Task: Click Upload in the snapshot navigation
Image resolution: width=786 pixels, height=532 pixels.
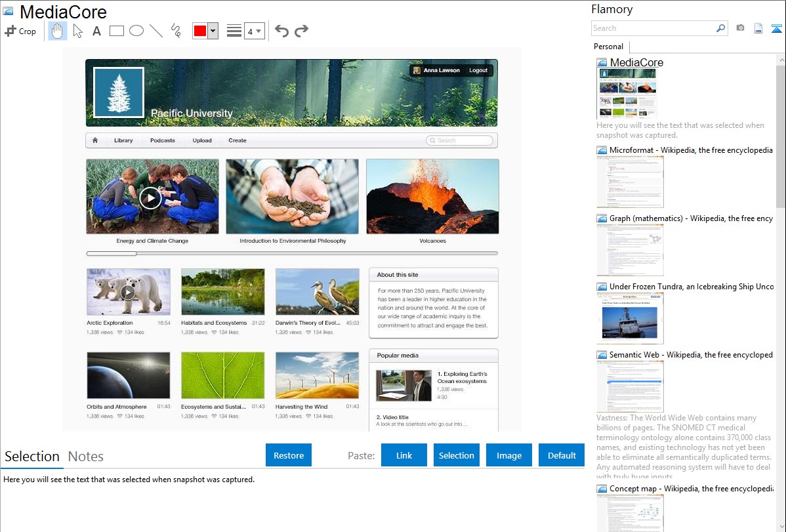Action: [202, 140]
